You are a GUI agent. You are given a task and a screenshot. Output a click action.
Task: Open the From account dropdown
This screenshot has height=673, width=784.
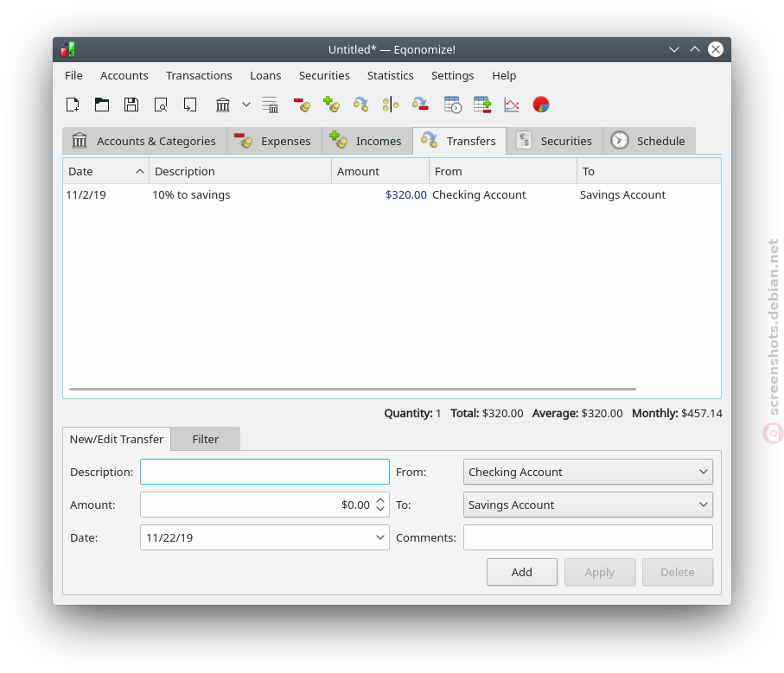[x=588, y=472]
